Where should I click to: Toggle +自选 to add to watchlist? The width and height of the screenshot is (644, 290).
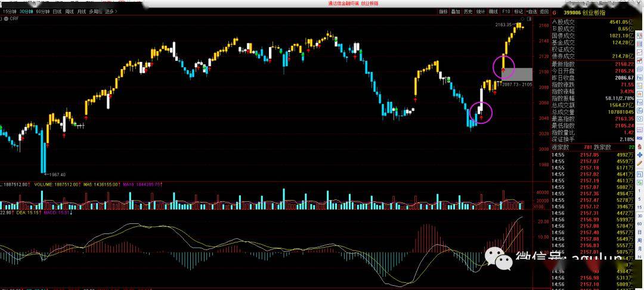(x=531, y=11)
